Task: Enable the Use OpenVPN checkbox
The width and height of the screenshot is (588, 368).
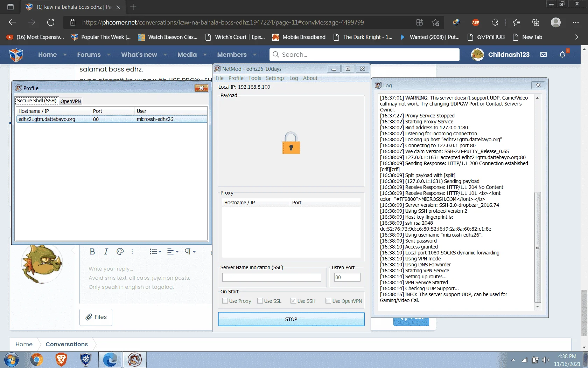Action: pos(328,301)
